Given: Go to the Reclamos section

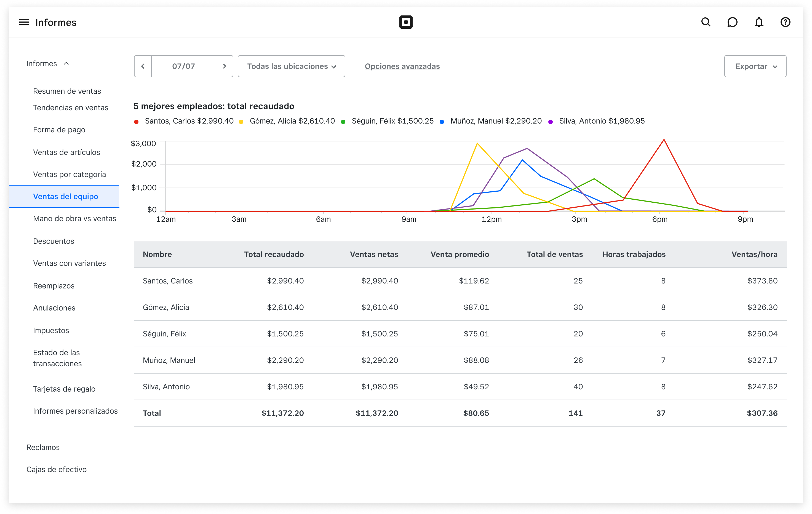Looking at the screenshot, I should [x=43, y=447].
